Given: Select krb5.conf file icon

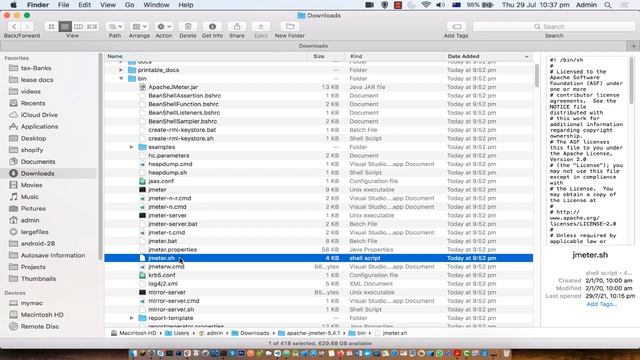Looking at the screenshot, I should pos(142,275).
